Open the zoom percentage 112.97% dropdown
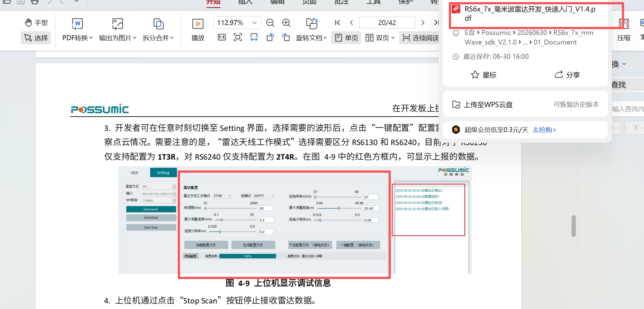Viewport: 644px width, 309px height. (255, 23)
